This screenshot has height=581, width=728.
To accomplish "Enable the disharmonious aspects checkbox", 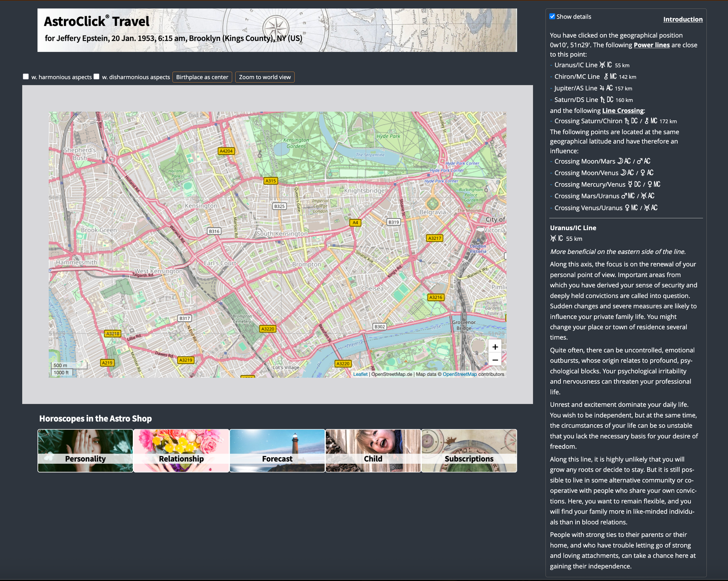I will point(96,76).
